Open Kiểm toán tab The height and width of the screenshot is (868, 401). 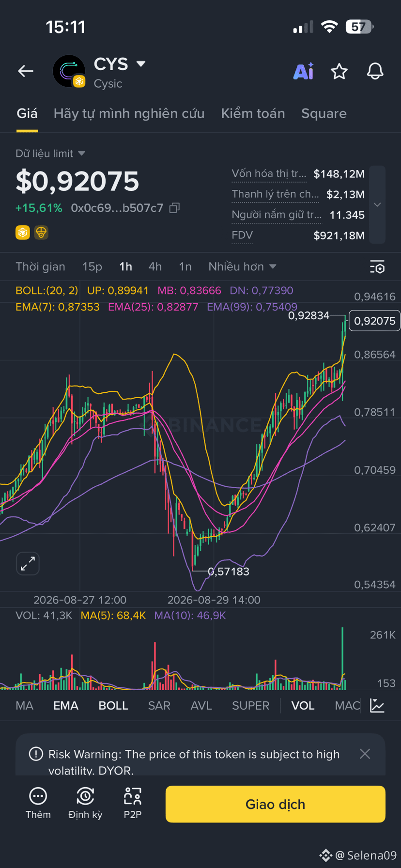[253, 113]
